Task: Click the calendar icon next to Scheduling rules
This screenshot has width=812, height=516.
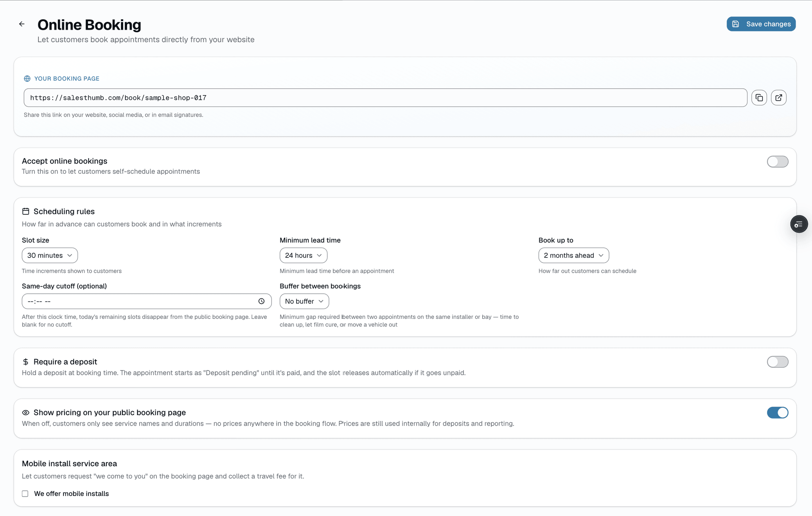Action: (26, 211)
